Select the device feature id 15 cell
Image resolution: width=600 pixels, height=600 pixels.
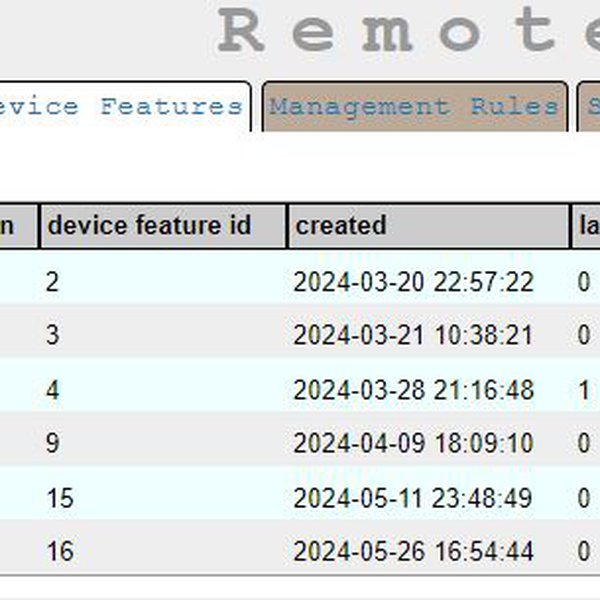pyautogui.click(x=60, y=497)
